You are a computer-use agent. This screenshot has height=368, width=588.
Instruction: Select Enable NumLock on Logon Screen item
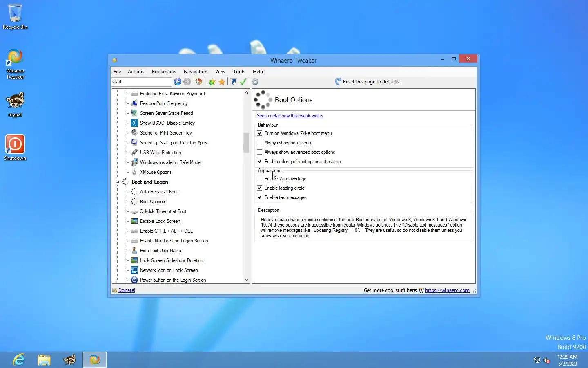point(174,241)
